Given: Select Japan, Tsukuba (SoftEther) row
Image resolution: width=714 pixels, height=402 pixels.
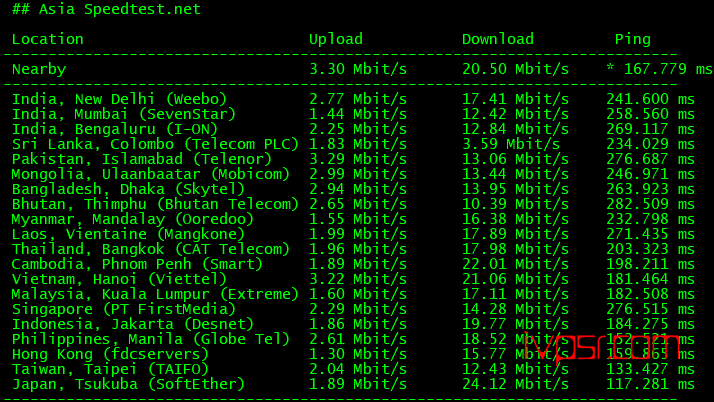Looking at the screenshot, I should pos(353,384).
